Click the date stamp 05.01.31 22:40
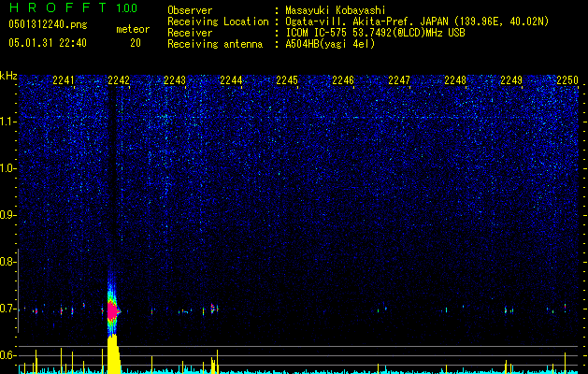 (48, 43)
